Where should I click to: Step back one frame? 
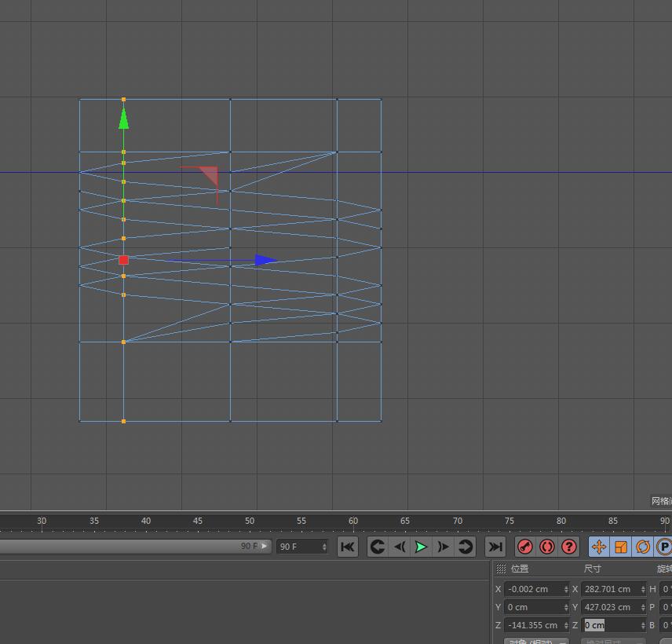[x=400, y=547]
